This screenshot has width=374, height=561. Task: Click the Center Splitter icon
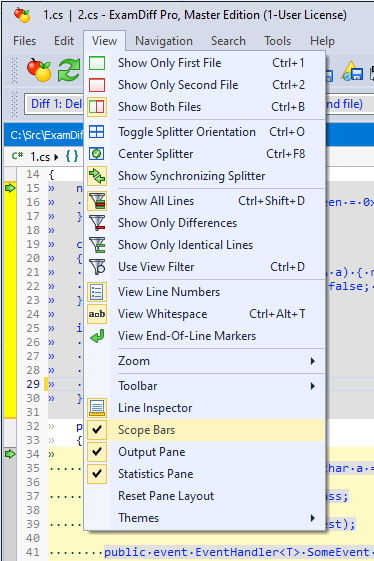click(97, 154)
